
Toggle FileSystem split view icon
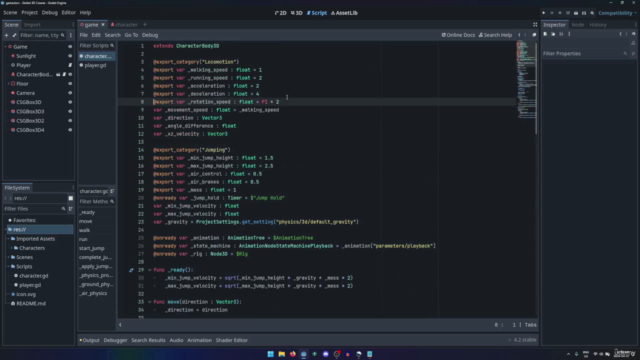(x=71, y=198)
